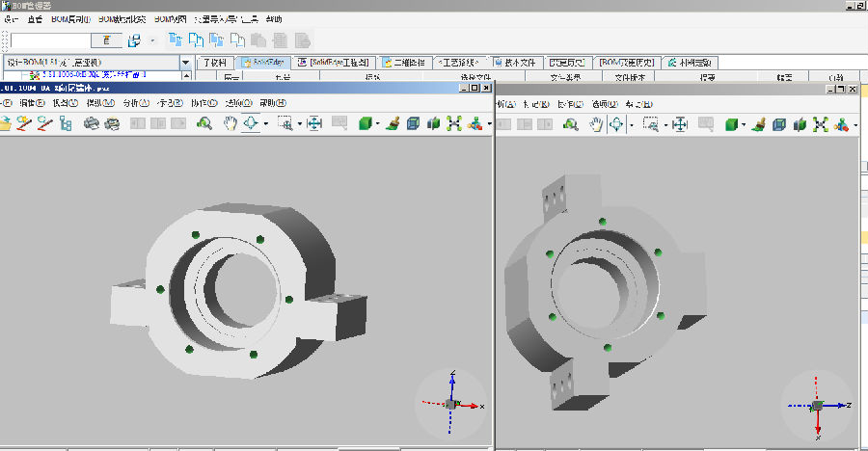Choose zoom area tool in left viewer
Image resolution: width=868 pixels, height=451 pixels.
pyautogui.click(x=285, y=123)
